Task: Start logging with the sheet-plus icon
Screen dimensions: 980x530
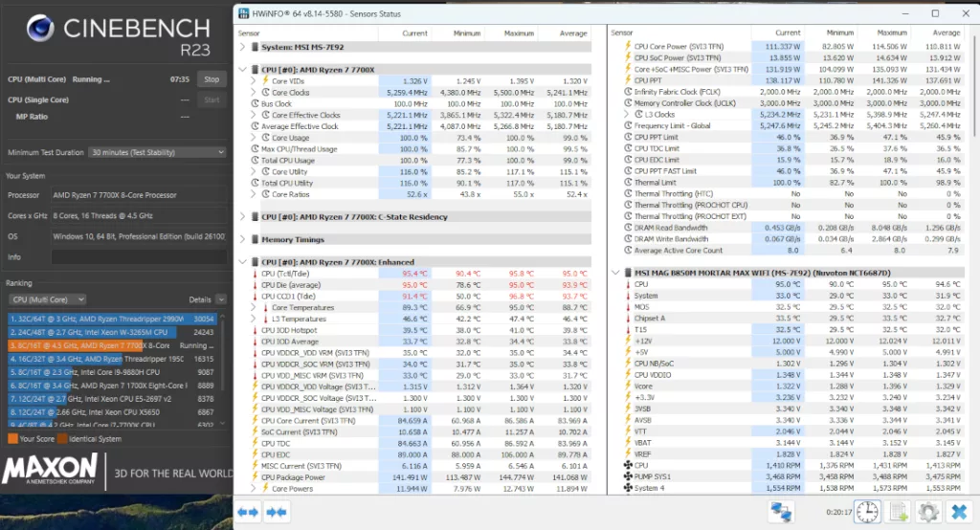Action: pyautogui.click(x=898, y=512)
